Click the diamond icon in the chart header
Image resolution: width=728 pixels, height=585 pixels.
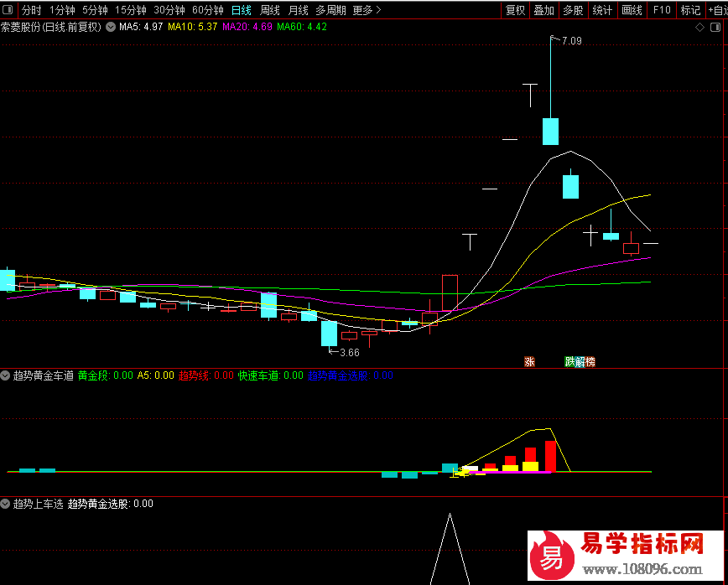click(x=700, y=27)
